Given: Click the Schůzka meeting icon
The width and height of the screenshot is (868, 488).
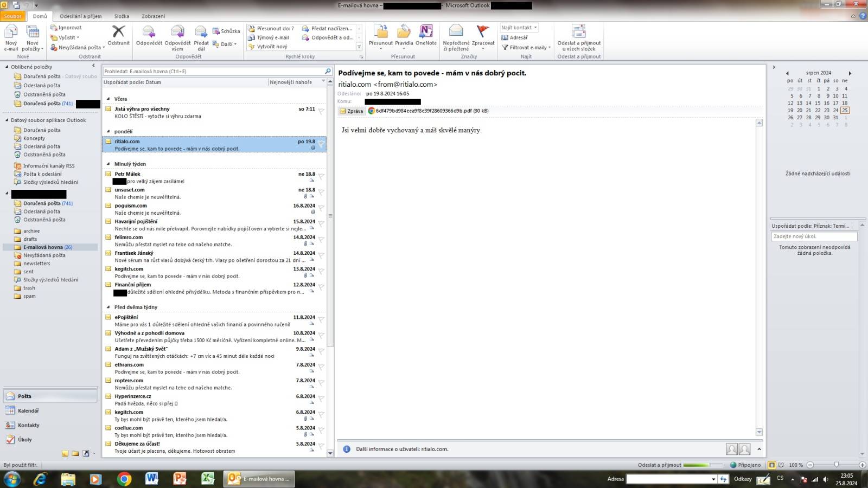Looking at the screenshot, I should [226, 31].
